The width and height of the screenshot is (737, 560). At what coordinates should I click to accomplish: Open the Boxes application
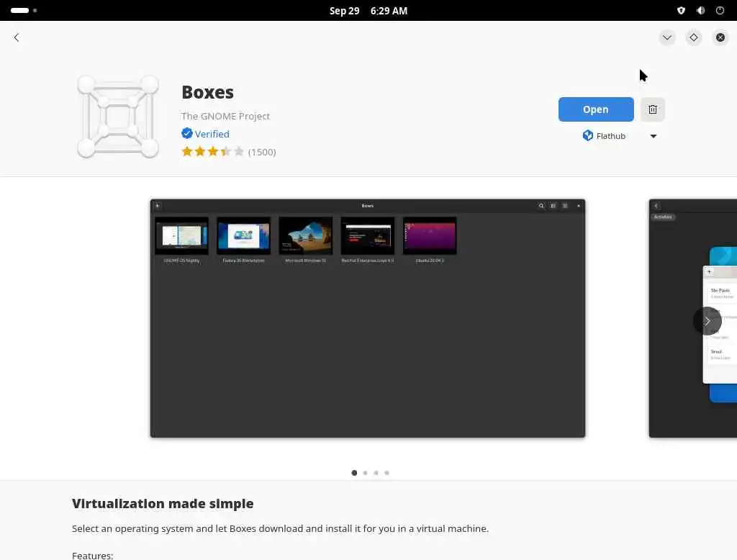click(x=595, y=109)
